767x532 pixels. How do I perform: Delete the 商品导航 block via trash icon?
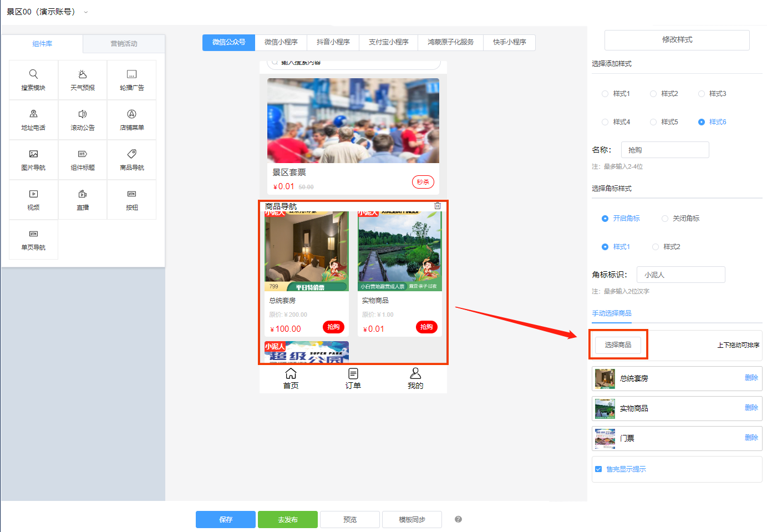click(x=437, y=205)
